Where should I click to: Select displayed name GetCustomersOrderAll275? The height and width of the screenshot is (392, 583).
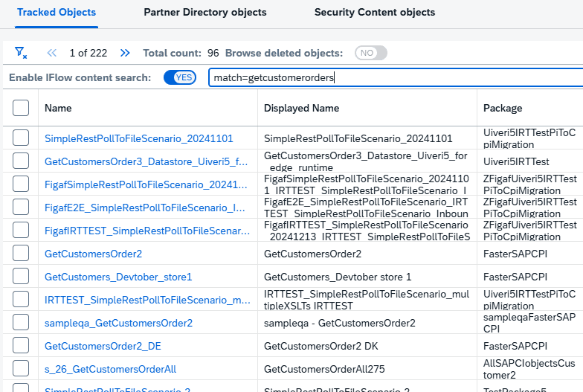[x=324, y=369]
